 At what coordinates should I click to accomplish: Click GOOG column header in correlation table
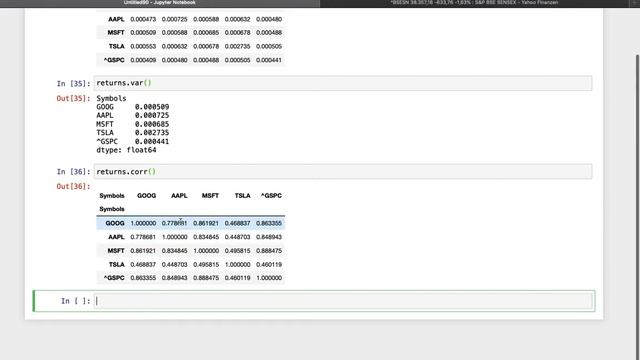[x=147, y=196]
